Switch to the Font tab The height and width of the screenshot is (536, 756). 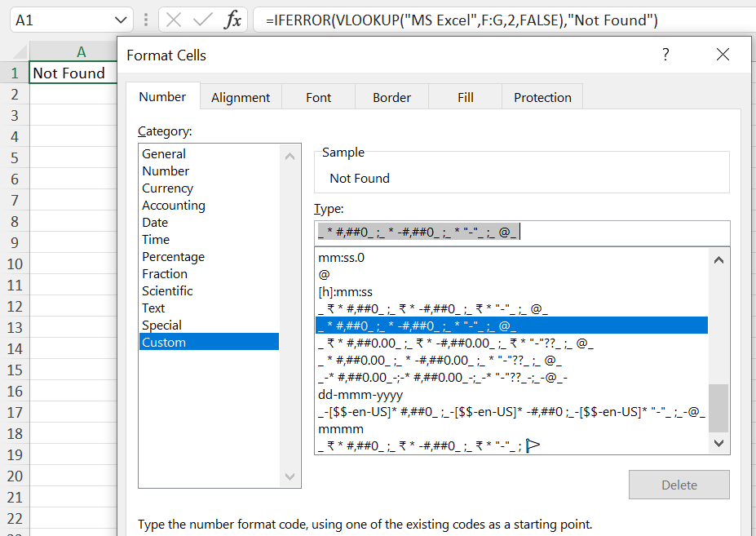(318, 97)
